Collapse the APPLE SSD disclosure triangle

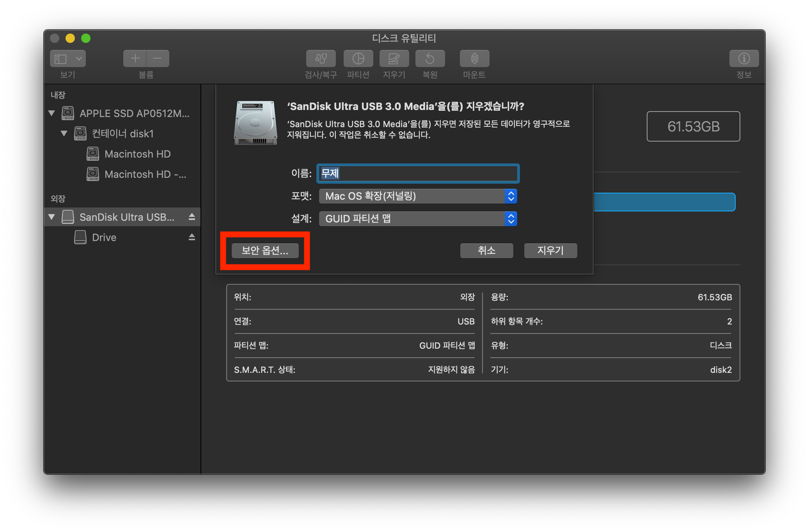tap(51, 113)
